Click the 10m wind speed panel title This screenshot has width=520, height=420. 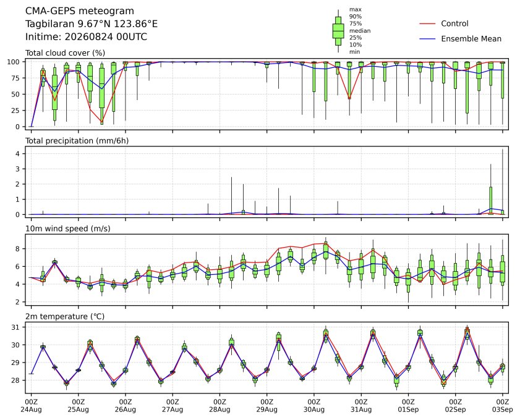[68, 229]
